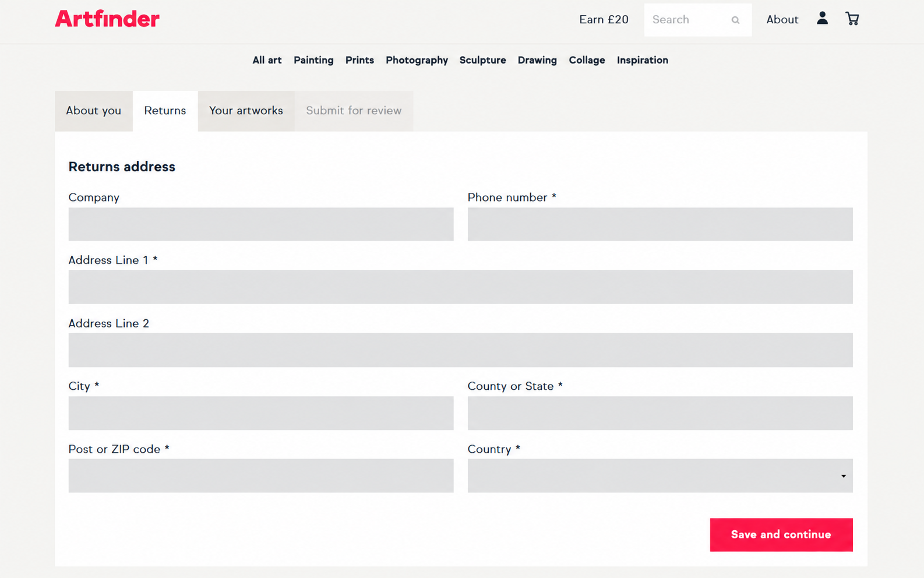Visit the About link in header
Image resolution: width=924 pixels, height=578 pixels.
click(782, 20)
